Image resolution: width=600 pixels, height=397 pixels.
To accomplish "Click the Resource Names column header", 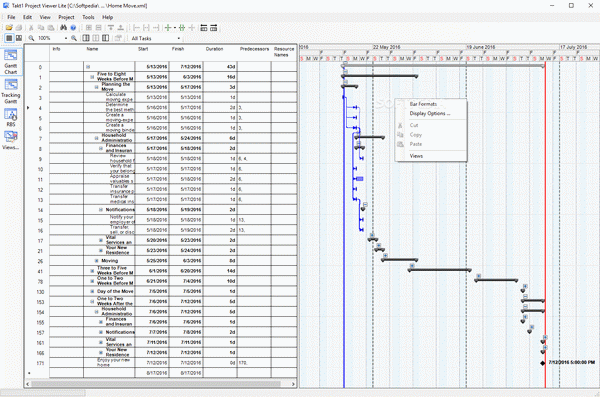I will (284, 52).
